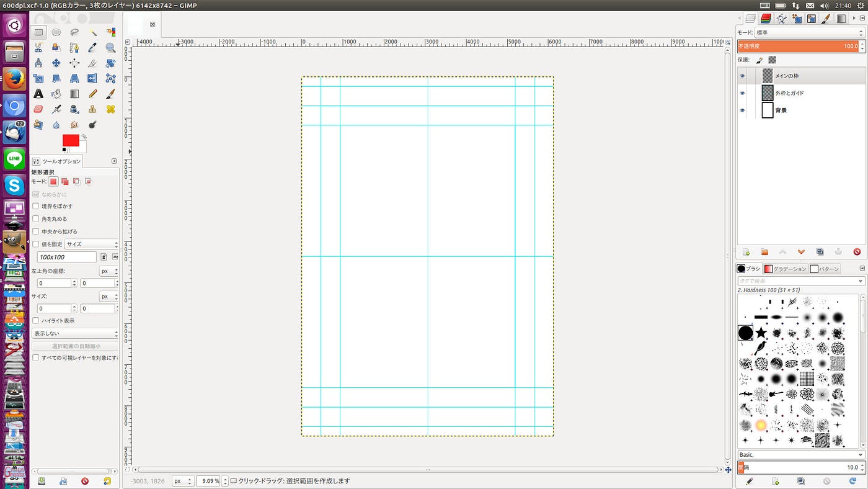Switch to the グラデーション tab
This screenshot has height=489, width=868.
[785, 269]
